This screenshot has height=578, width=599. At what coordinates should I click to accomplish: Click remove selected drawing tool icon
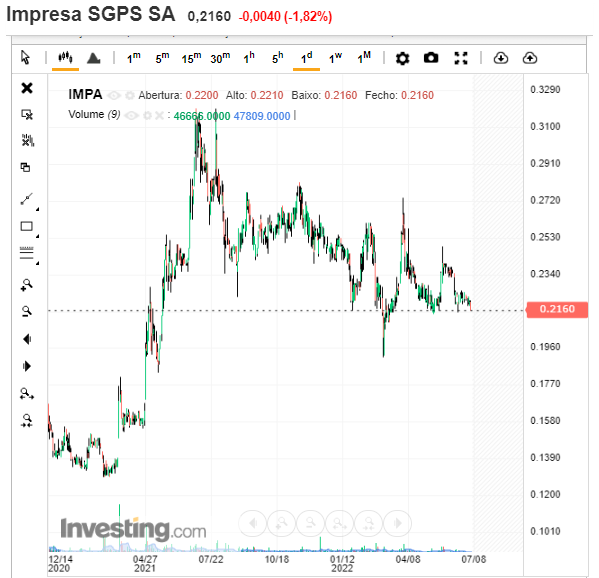coord(27,114)
